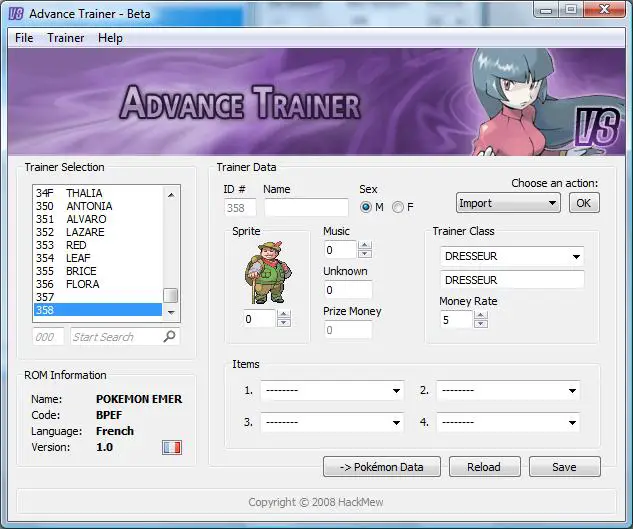Image resolution: width=633 pixels, height=529 pixels.
Task: Select highlighted trainer entry 358 in list
Action: tap(98, 310)
